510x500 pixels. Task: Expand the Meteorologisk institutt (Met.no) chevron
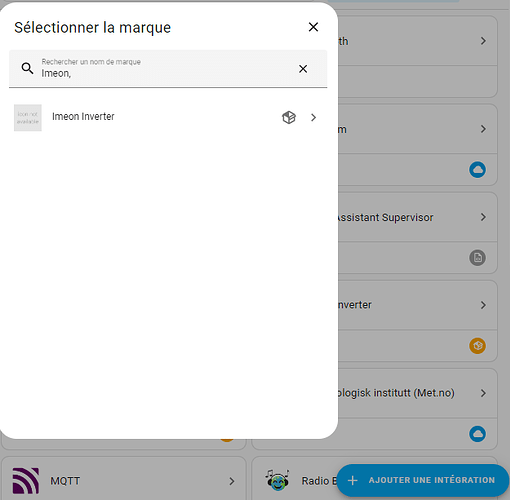[x=483, y=393]
